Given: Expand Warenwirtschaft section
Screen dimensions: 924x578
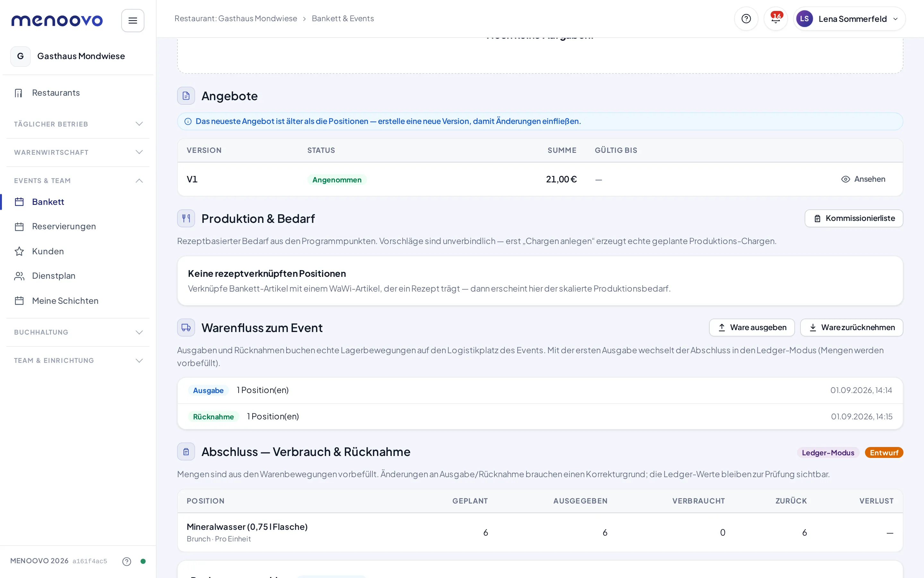Looking at the screenshot, I should (78, 152).
